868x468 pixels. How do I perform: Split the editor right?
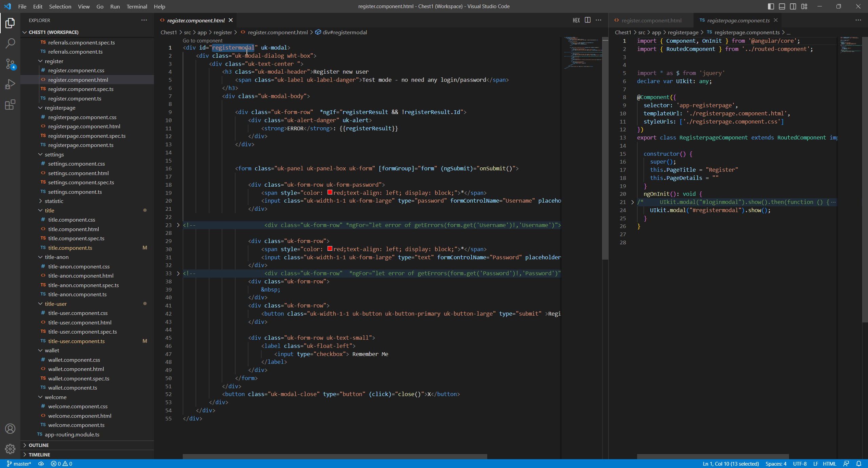588,20
